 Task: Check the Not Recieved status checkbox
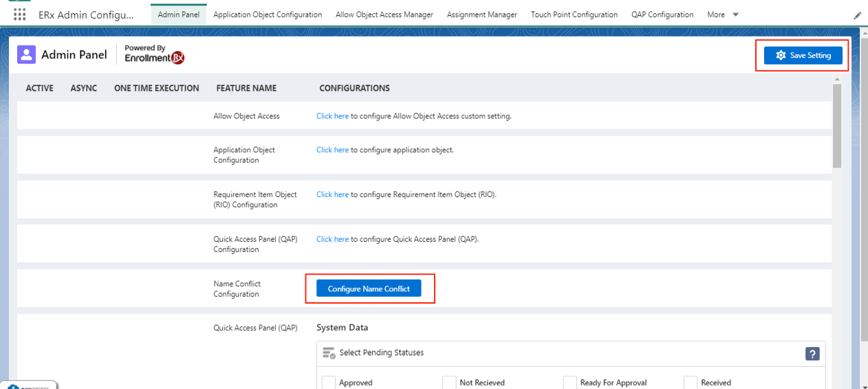coord(449,382)
